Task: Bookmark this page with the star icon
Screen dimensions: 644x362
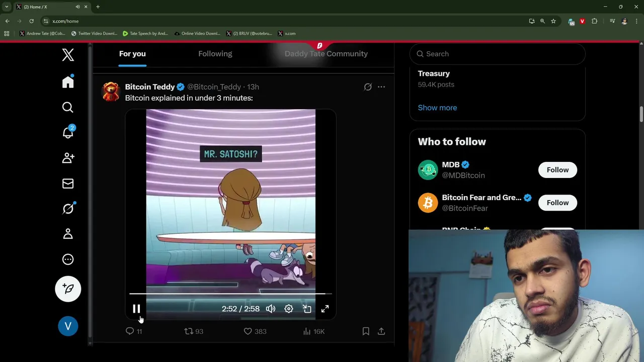Action: point(553,21)
